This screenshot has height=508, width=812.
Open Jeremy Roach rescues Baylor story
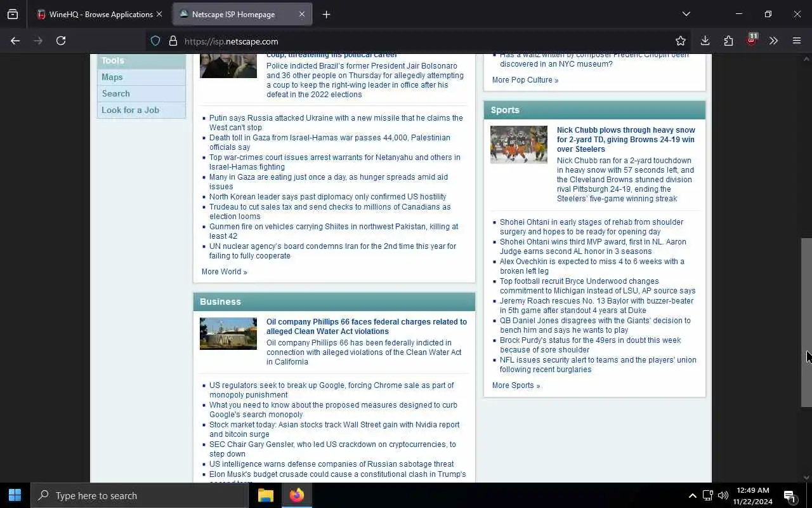tap(596, 305)
